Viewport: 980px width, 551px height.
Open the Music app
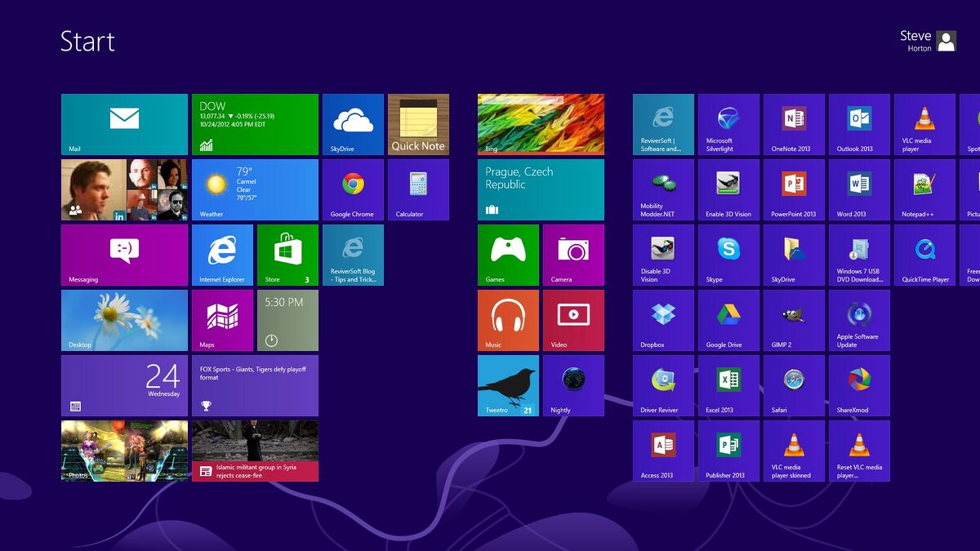[508, 320]
